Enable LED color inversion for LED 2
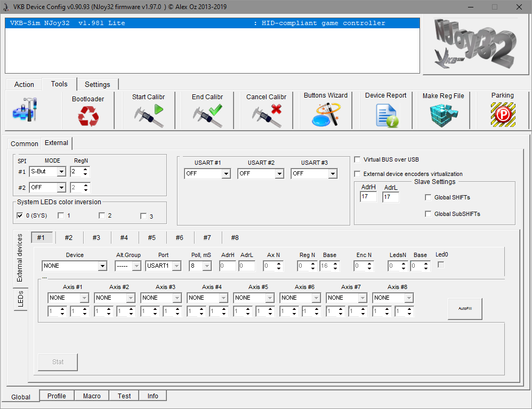The width and height of the screenshot is (532, 409). [102, 215]
